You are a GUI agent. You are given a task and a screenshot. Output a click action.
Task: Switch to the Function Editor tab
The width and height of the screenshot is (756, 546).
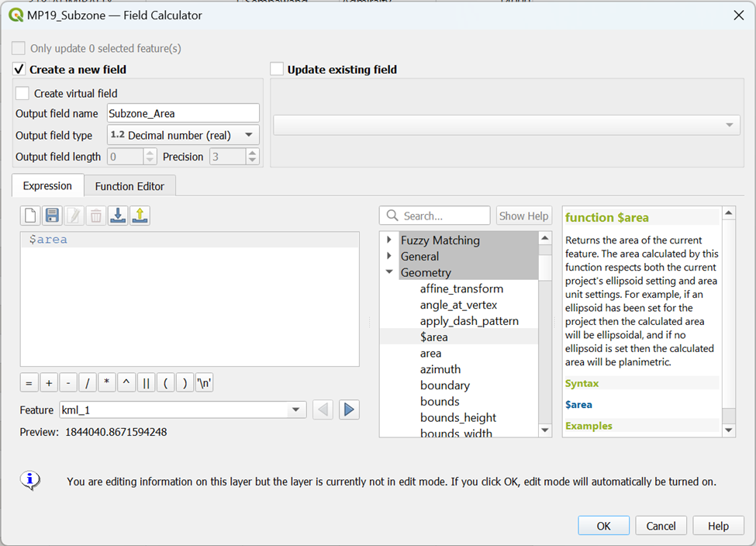coord(129,186)
